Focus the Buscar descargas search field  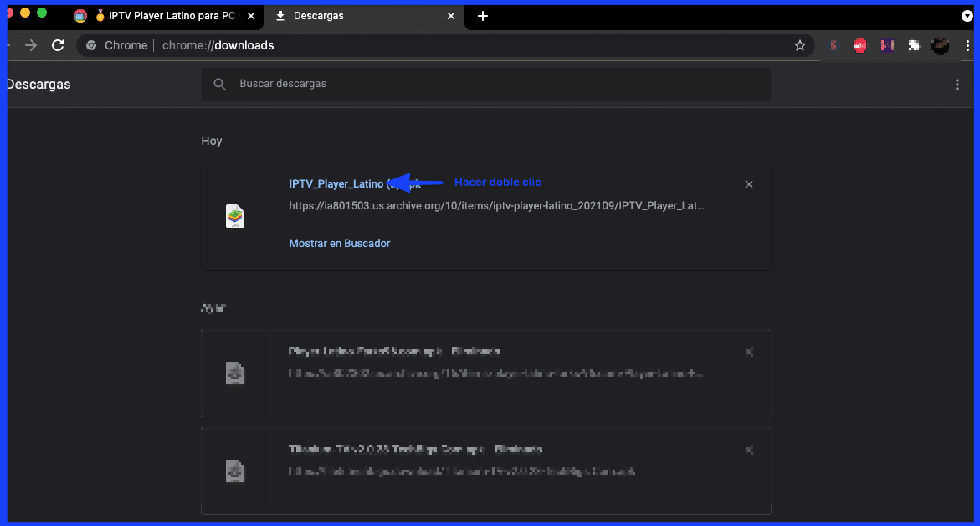click(x=494, y=84)
